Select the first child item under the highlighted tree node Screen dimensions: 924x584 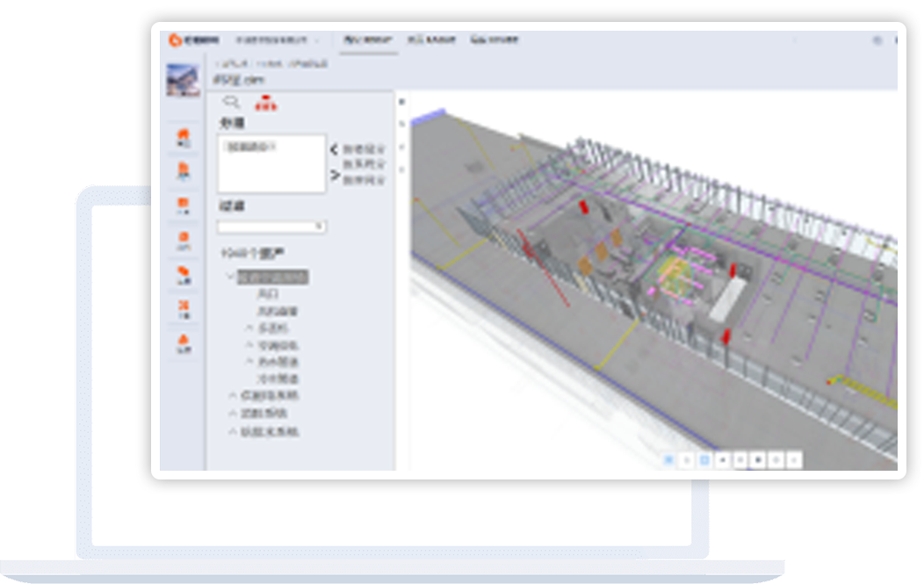[x=268, y=294]
